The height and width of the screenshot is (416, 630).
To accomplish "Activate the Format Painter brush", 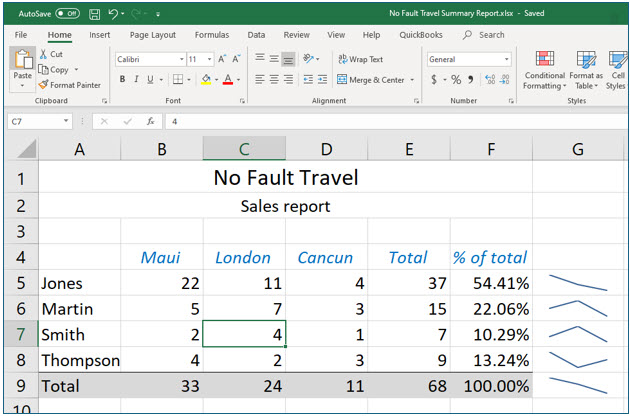I will pyautogui.click(x=43, y=85).
